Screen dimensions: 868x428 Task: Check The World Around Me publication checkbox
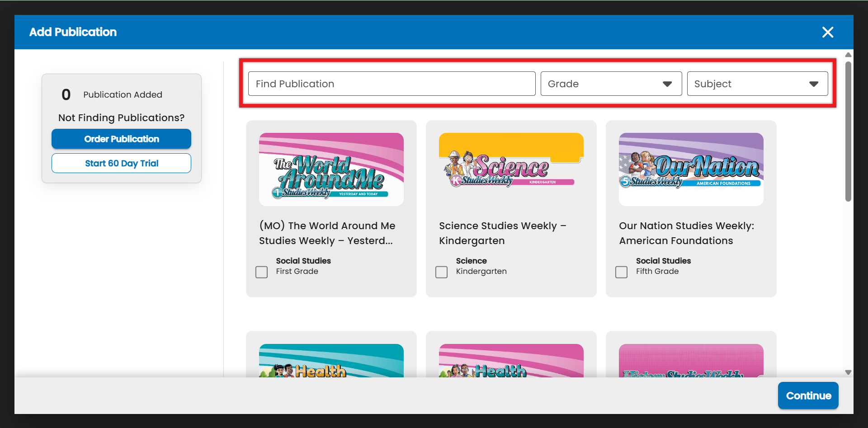[261, 272]
